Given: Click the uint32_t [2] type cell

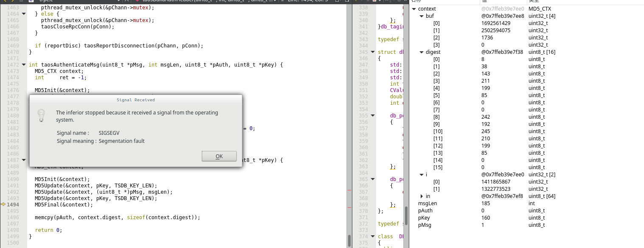Looking at the screenshot, I should (542, 175).
